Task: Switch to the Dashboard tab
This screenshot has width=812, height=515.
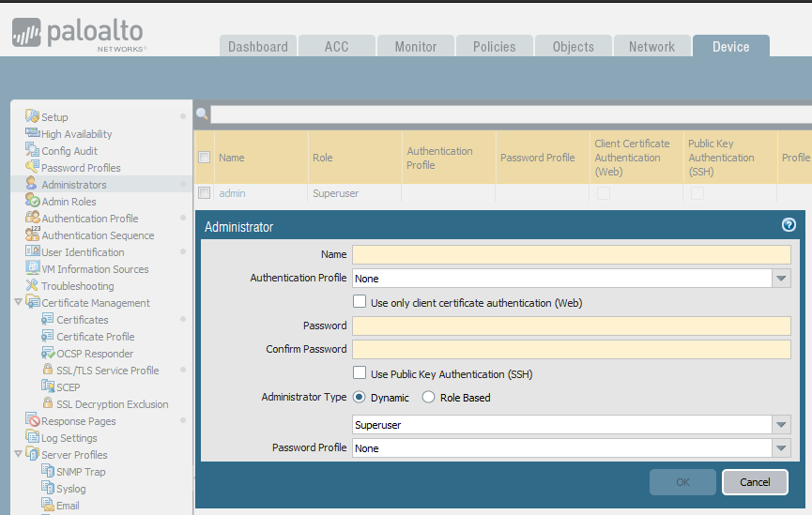Action: (x=258, y=46)
